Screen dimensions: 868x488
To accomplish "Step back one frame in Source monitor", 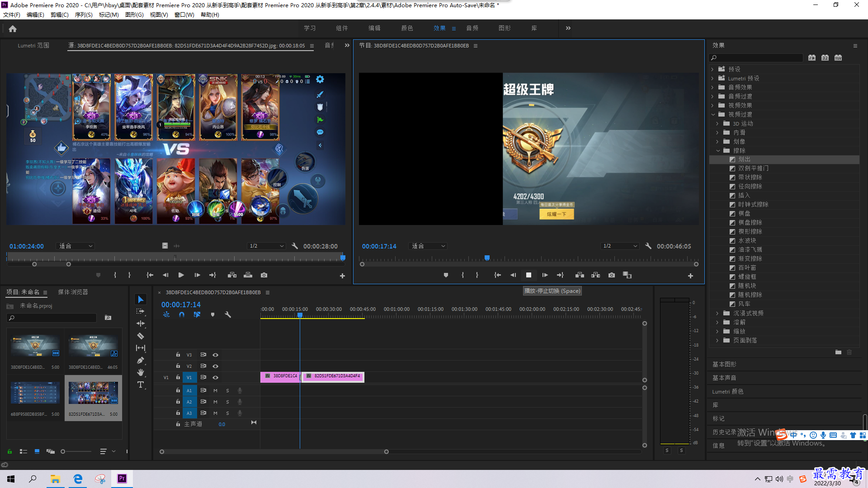I will point(165,275).
